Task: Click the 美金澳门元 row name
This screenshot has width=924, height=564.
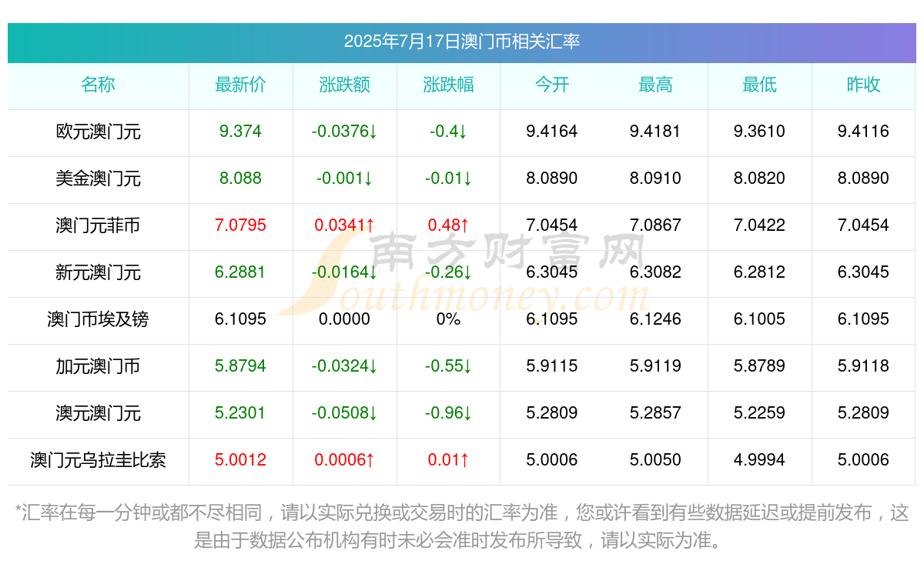Action: [x=99, y=179]
